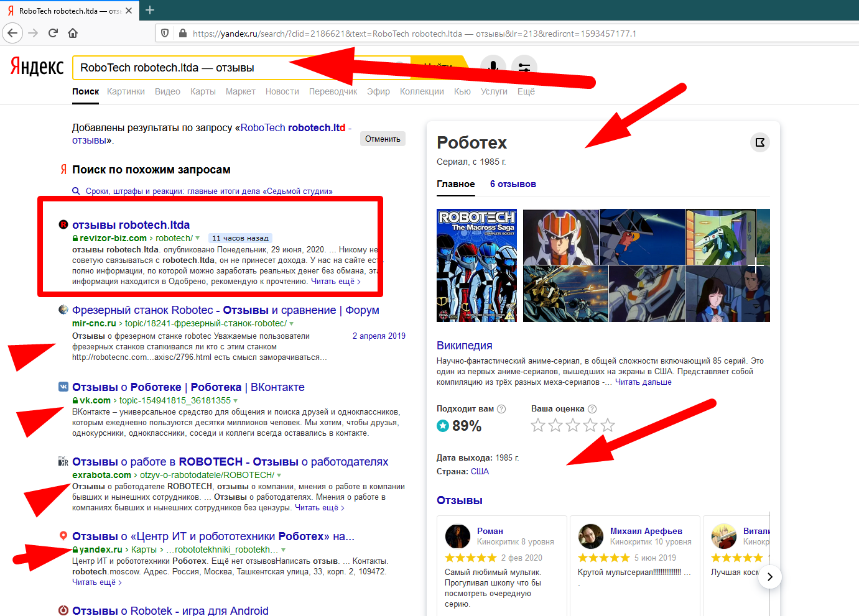Click exrabota.com result favicon

pos(63,461)
